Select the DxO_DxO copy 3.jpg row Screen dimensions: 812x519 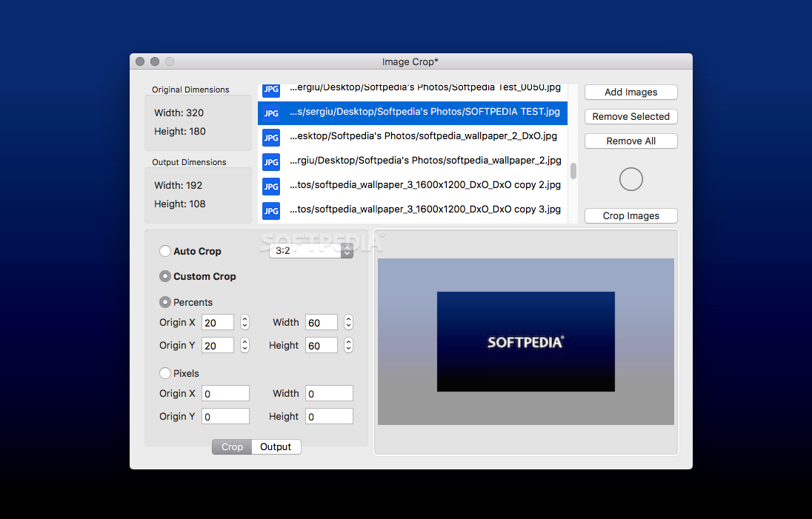pyautogui.click(x=413, y=210)
